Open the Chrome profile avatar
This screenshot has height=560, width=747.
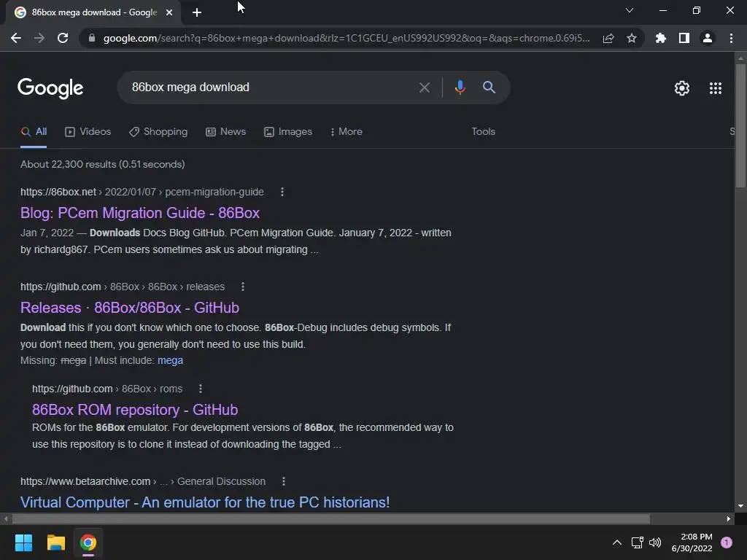pyautogui.click(x=708, y=38)
